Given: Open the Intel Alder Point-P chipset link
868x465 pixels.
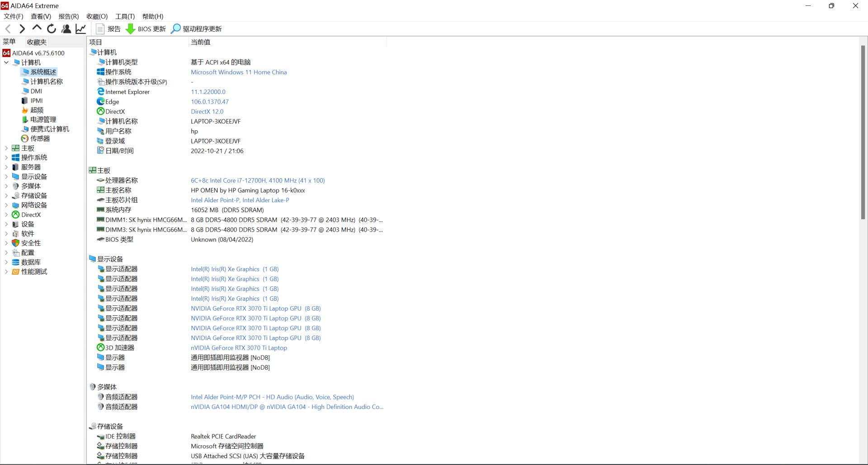Looking at the screenshot, I should point(240,200).
